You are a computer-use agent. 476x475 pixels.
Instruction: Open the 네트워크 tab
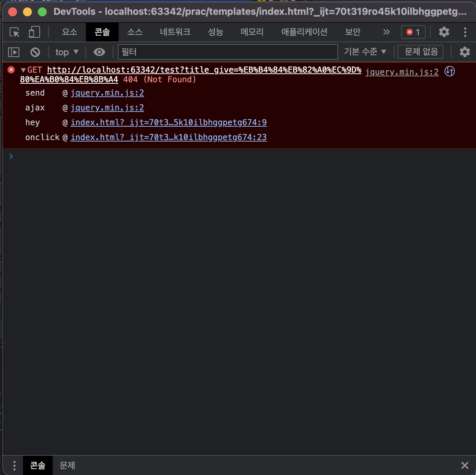(x=175, y=32)
